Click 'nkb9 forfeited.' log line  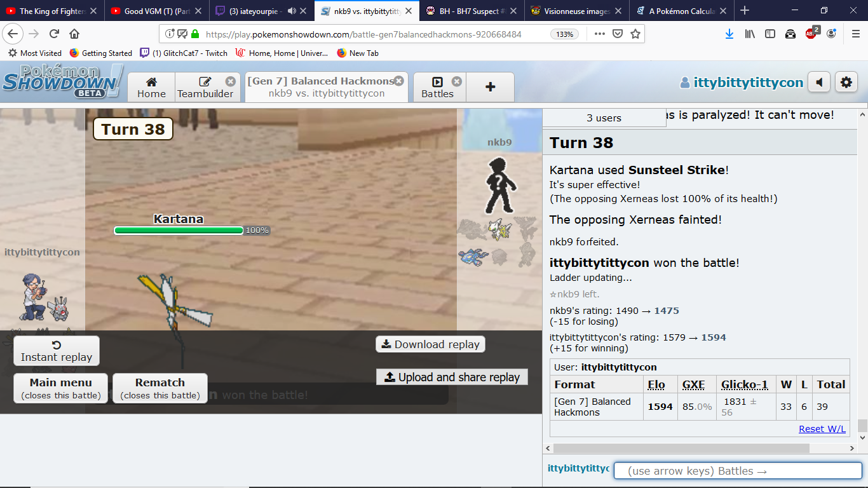pos(584,241)
